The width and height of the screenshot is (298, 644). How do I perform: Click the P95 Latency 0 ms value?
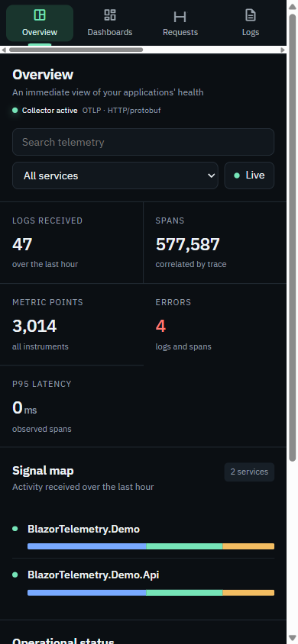click(24, 407)
